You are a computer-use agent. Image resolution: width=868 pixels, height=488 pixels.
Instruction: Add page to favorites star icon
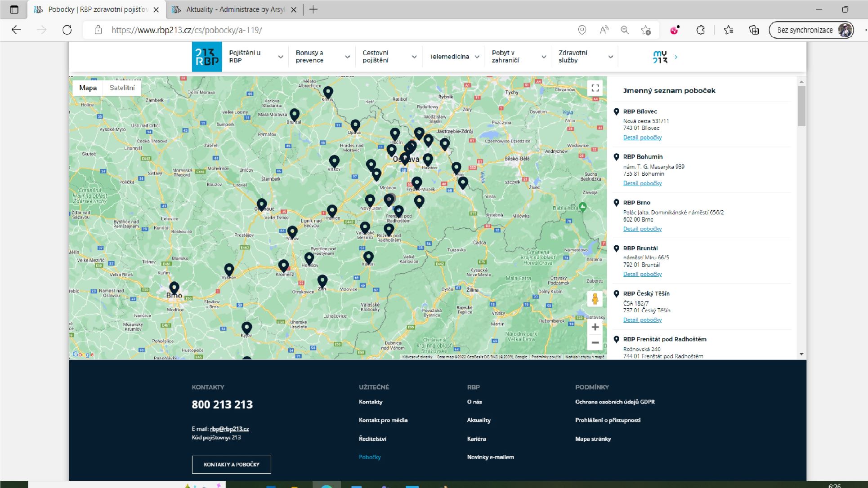tap(646, 30)
